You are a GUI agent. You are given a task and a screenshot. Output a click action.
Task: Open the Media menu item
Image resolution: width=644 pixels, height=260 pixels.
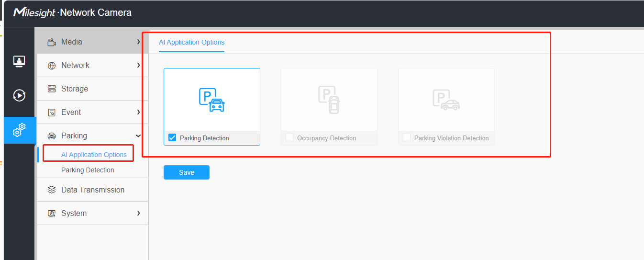pos(93,42)
